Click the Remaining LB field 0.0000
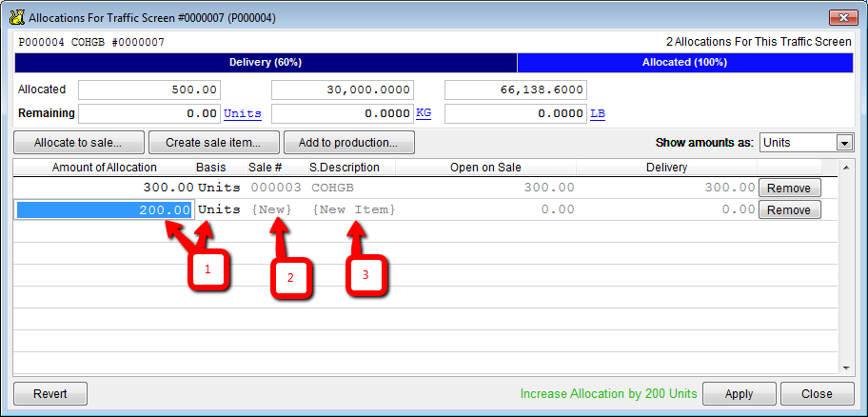 click(x=516, y=113)
